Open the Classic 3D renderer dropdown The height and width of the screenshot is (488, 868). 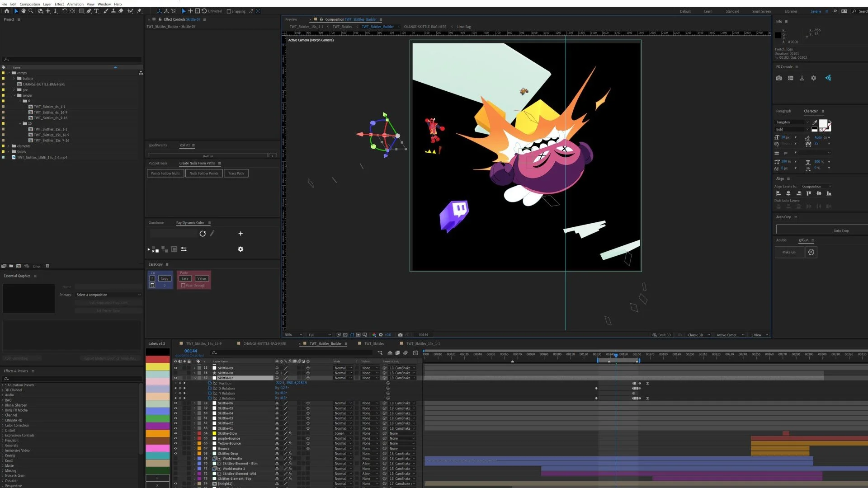click(698, 335)
